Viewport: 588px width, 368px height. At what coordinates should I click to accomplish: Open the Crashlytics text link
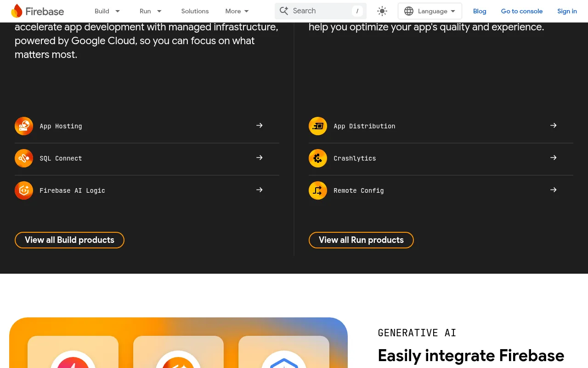click(x=355, y=158)
